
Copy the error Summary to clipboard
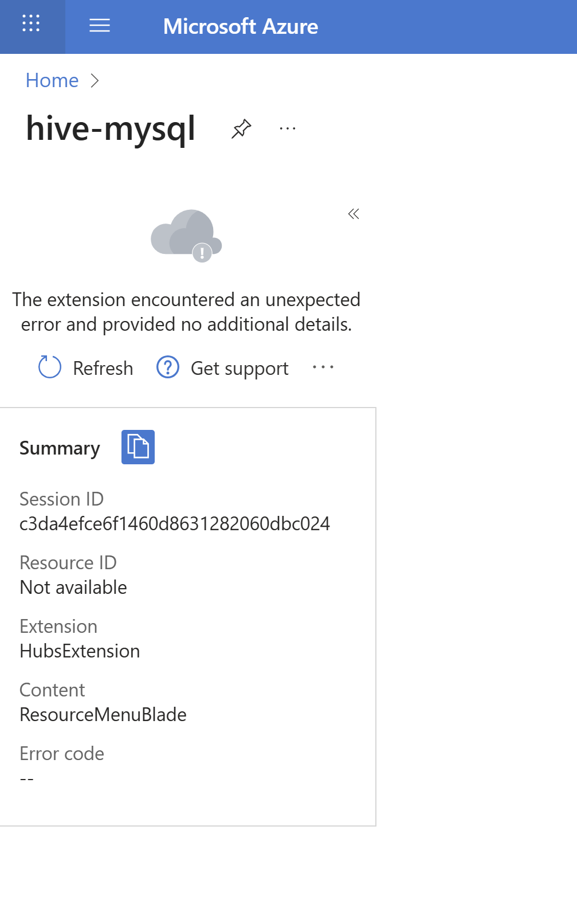point(138,447)
